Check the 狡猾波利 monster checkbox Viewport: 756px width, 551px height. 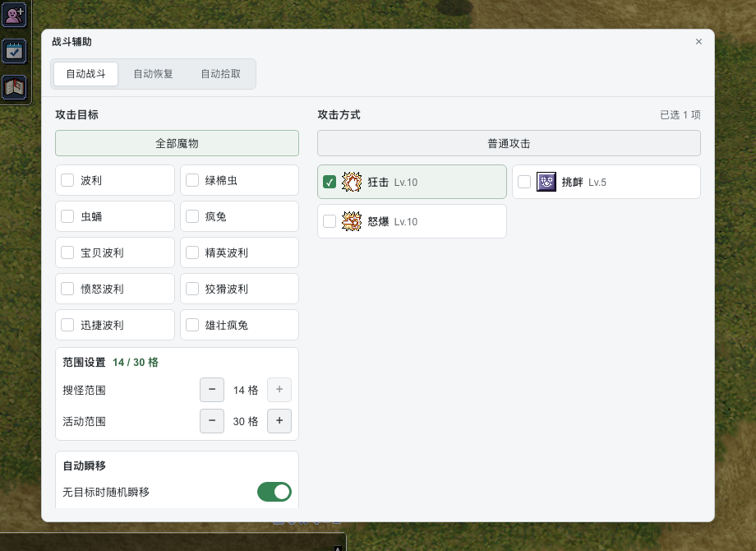click(192, 289)
